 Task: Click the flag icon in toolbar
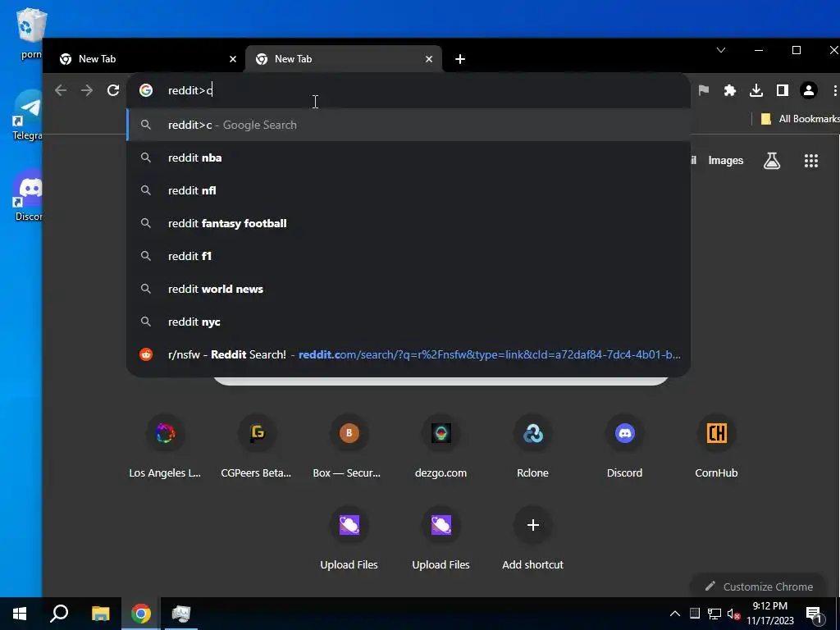[703, 90]
